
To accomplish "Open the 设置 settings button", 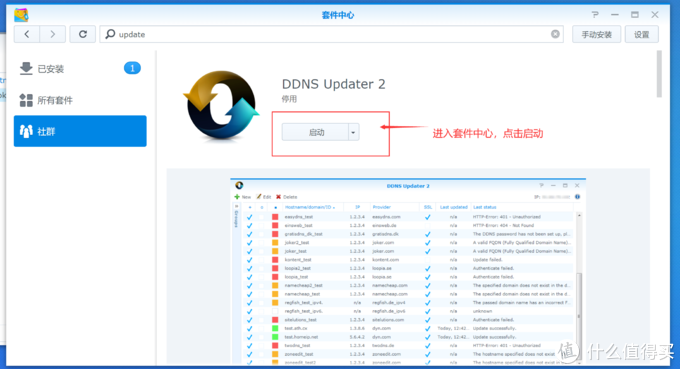I will [x=641, y=34].
